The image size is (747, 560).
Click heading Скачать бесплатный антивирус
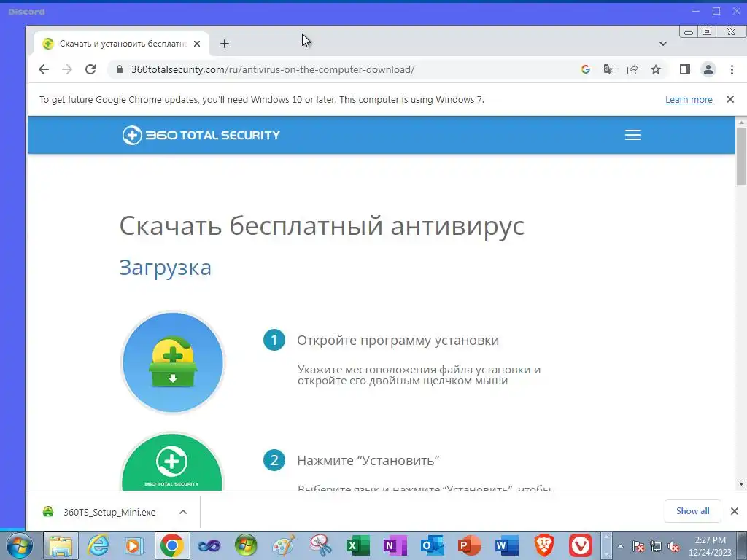click(x=322, y=225)
